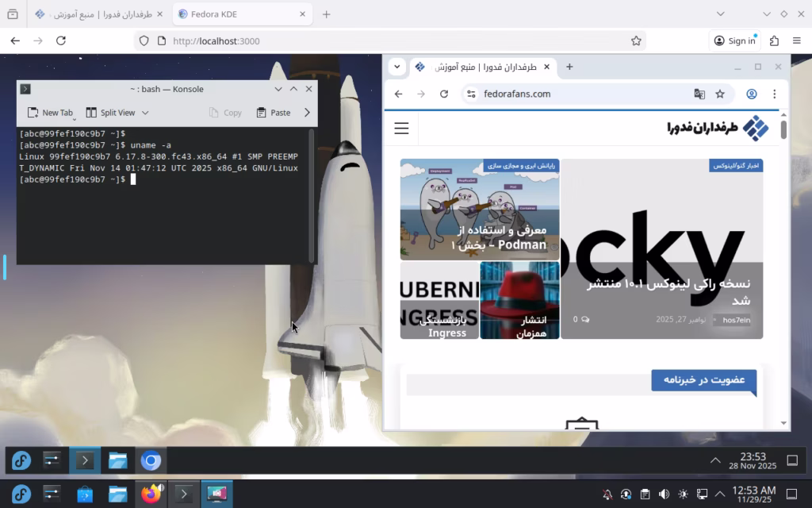812x508 pixels.
Task: Click the عضویت در خبرنامه newsletter button
Action: 703,381
